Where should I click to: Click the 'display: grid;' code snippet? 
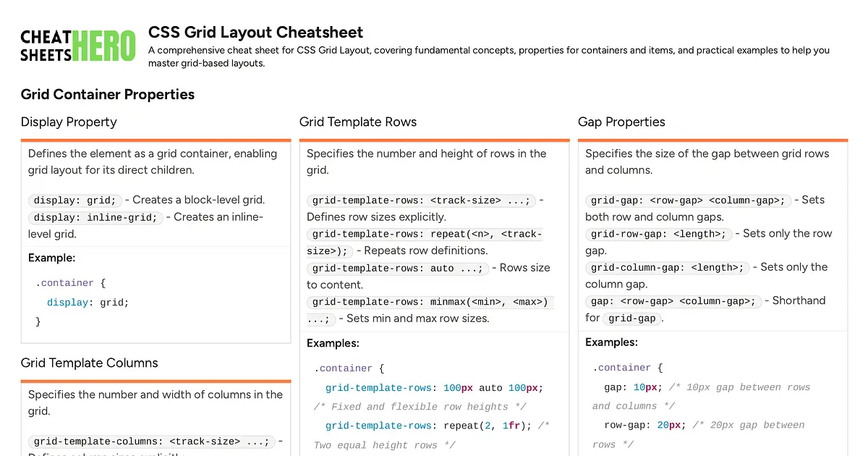pos(75,200)
